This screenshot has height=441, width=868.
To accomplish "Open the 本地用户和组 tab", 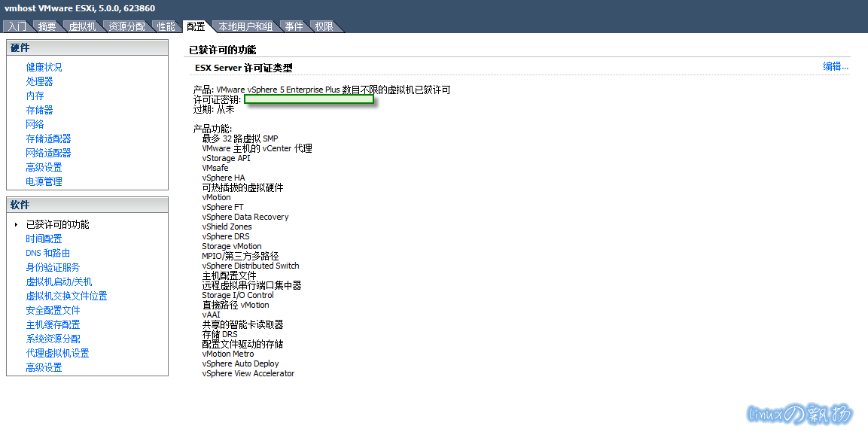I will click(x=245, y=26).
